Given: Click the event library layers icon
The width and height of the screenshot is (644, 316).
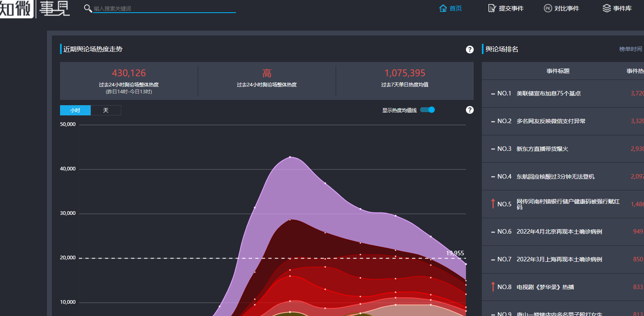Looking at the screenshot, I should coord(607,8).
